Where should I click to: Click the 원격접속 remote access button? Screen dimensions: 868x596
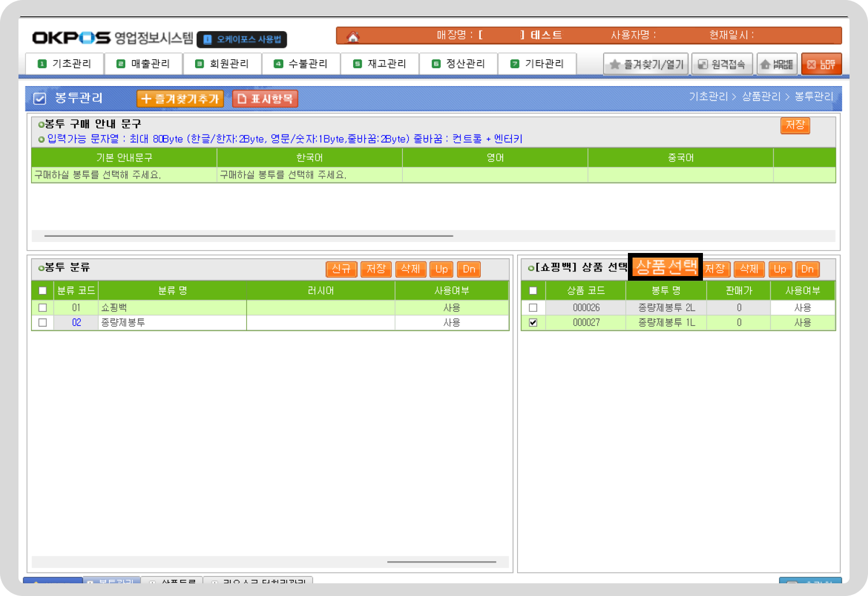point(721,64)
